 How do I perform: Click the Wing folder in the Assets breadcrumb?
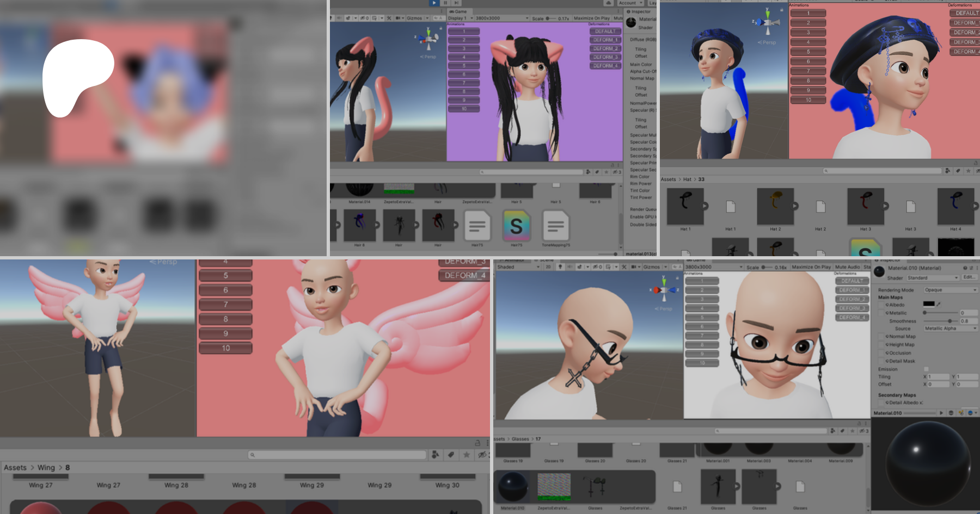(x=46, y=468)
